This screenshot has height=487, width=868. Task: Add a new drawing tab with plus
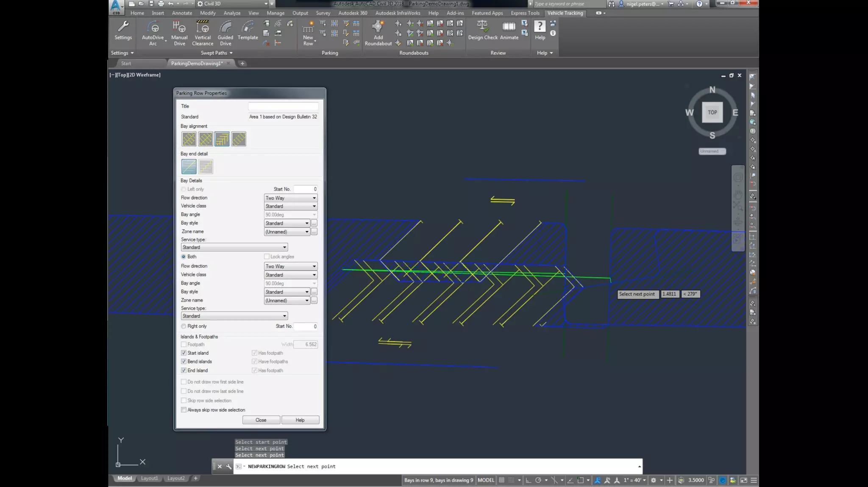(242, 64)
